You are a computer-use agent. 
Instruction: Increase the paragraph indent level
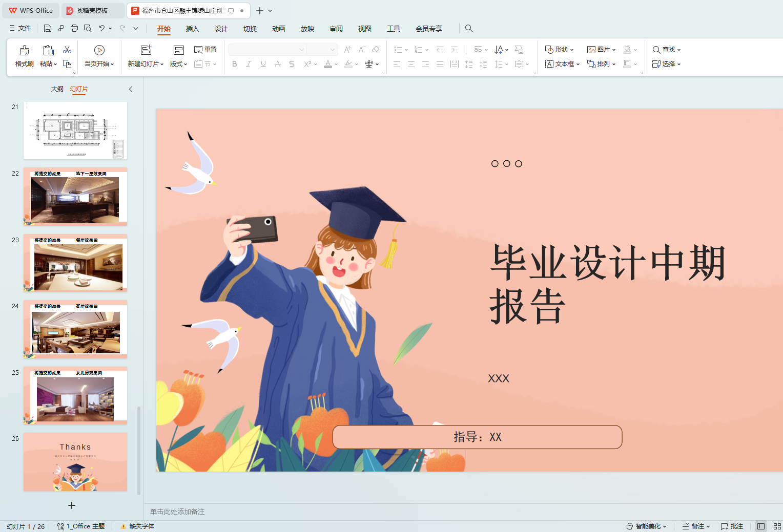pyautogui.click(x=454, y=50)
